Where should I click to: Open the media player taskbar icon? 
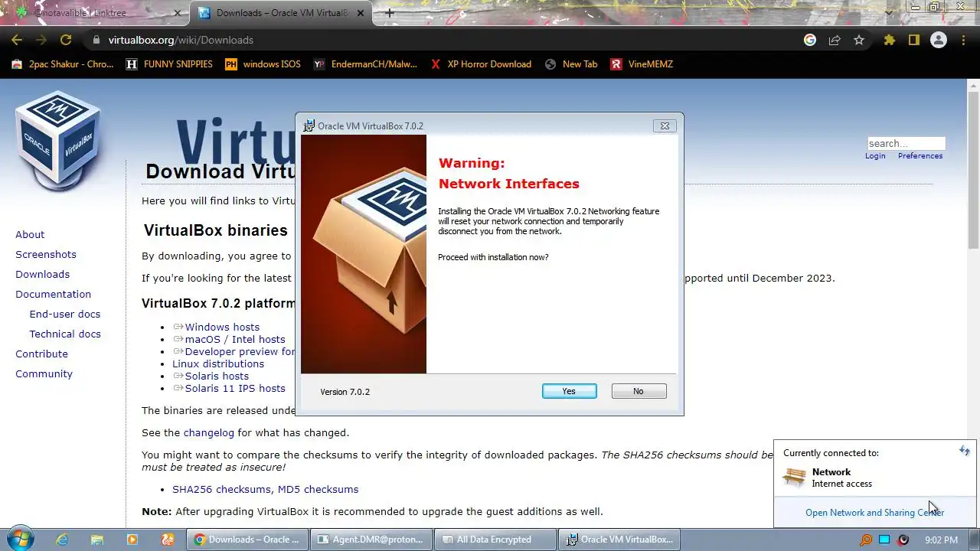pyautogui.click(x=132, y=540)
